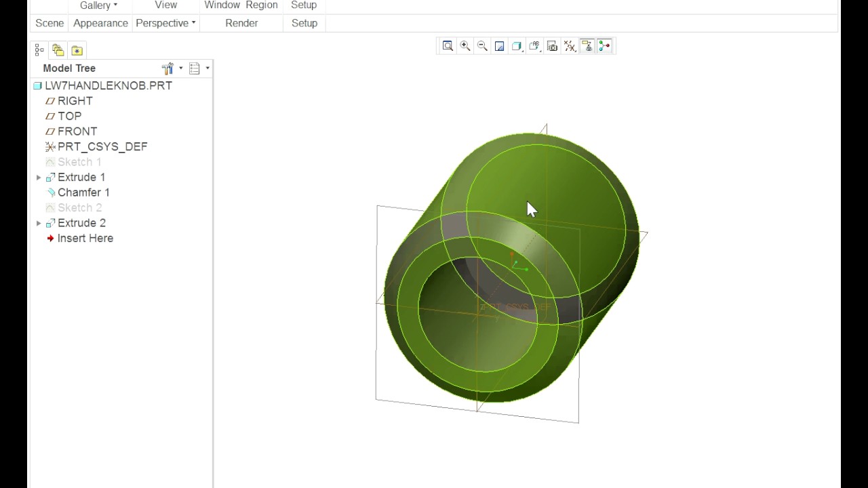Click the Insert Here marker
Screen dimensions: 868x488
pos(85,239)
